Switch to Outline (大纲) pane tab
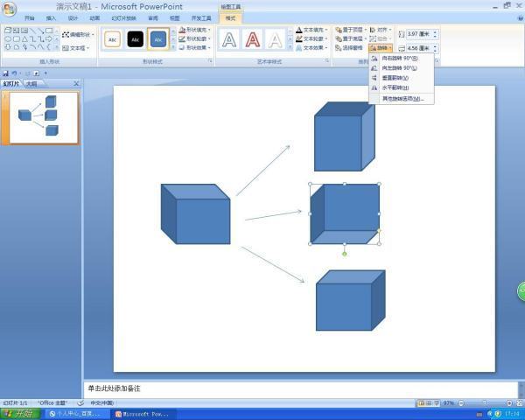The image size is (525, 420). coord(32,84)
